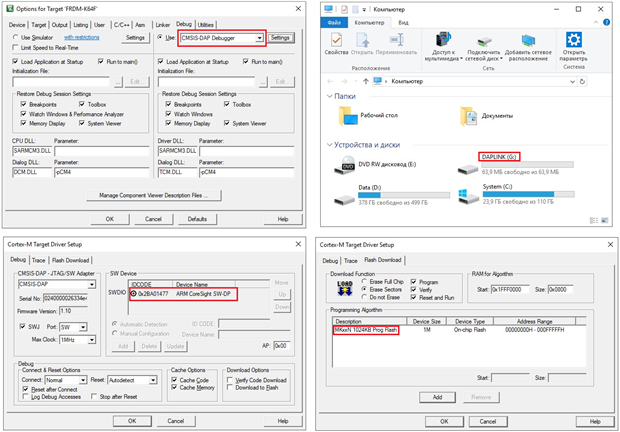Click 'with restrictions' link

tap(82, 38)
